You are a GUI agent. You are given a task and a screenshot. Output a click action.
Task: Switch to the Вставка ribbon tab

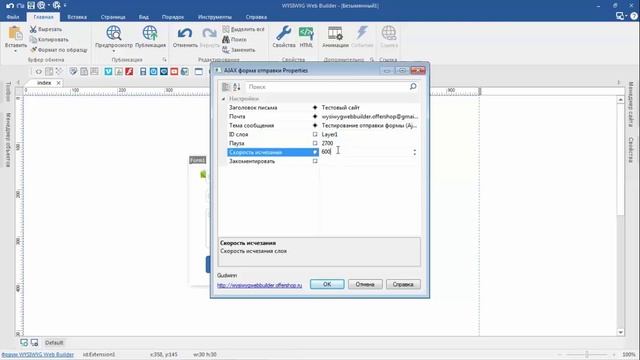pyautogui.click(x=77, y=17)
